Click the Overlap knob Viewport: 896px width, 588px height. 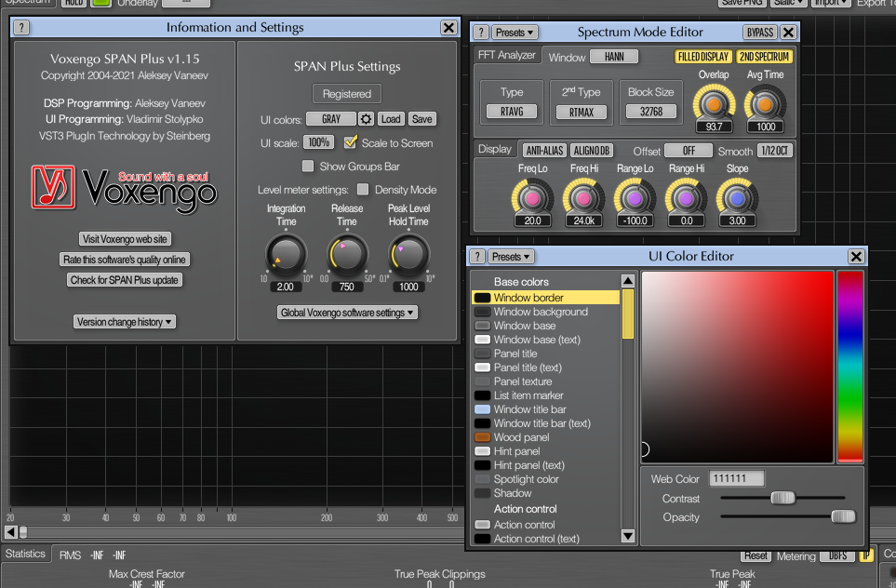[x=714, y=104]
